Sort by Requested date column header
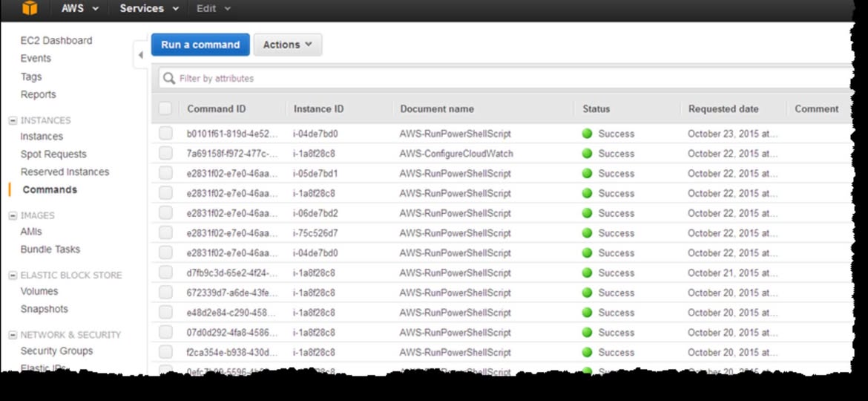Screen dimensions: 868x401 point(723,109)
